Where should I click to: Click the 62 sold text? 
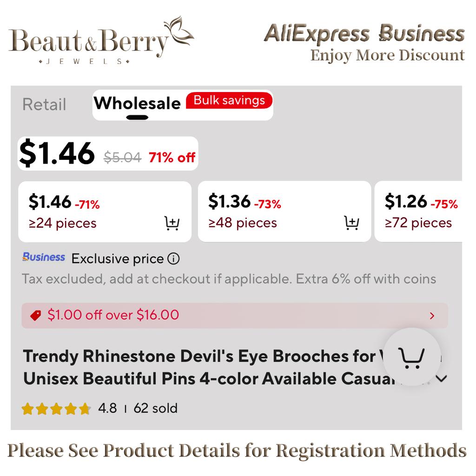point(156,409)
